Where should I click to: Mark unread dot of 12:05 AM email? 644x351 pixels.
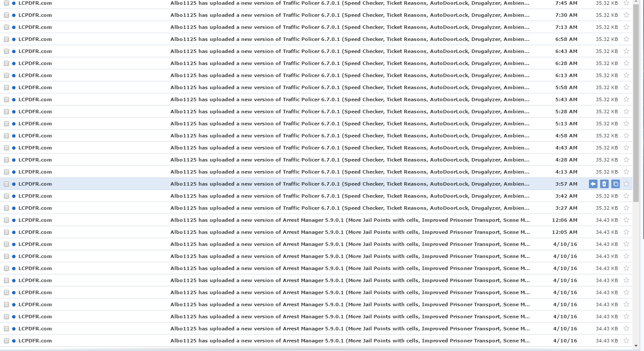pyautogui.click(x=14, y=232)
